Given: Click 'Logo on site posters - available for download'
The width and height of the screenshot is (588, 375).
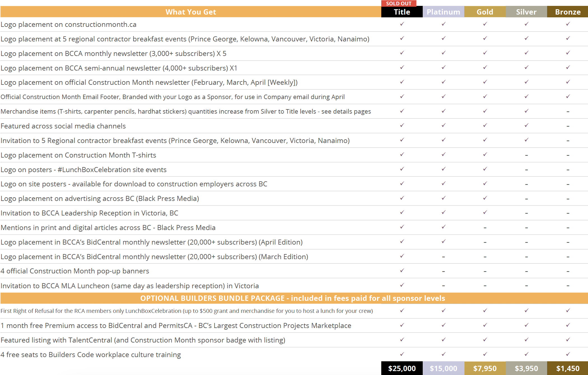Looking at the screenshot, I should tap(134, 184).
